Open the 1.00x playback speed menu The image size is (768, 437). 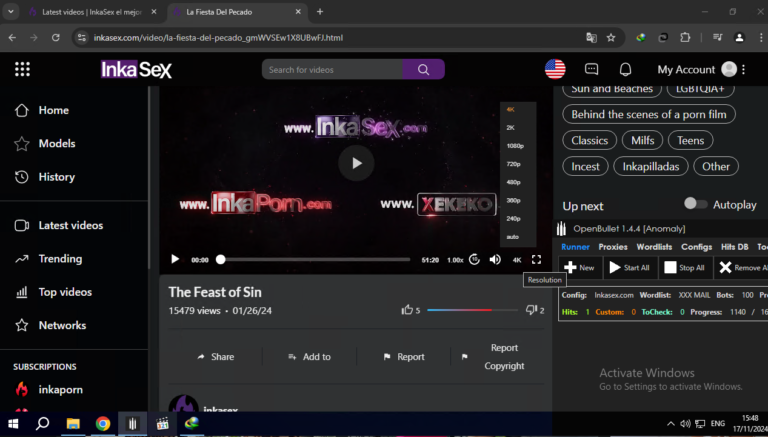coord(455,260)
